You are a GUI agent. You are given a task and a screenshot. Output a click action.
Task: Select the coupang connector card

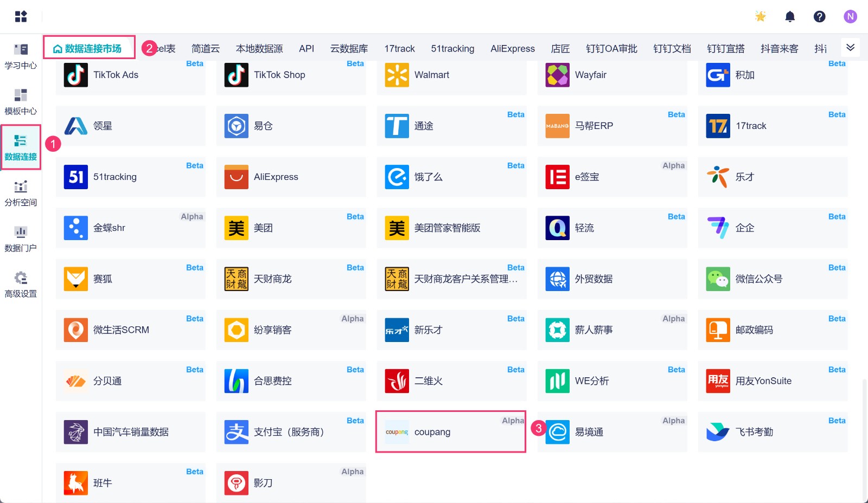coord(450,432)
